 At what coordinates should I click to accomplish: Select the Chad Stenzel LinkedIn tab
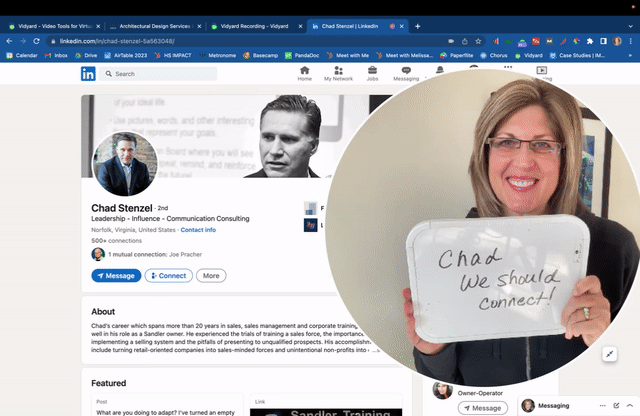click(350, 26)
